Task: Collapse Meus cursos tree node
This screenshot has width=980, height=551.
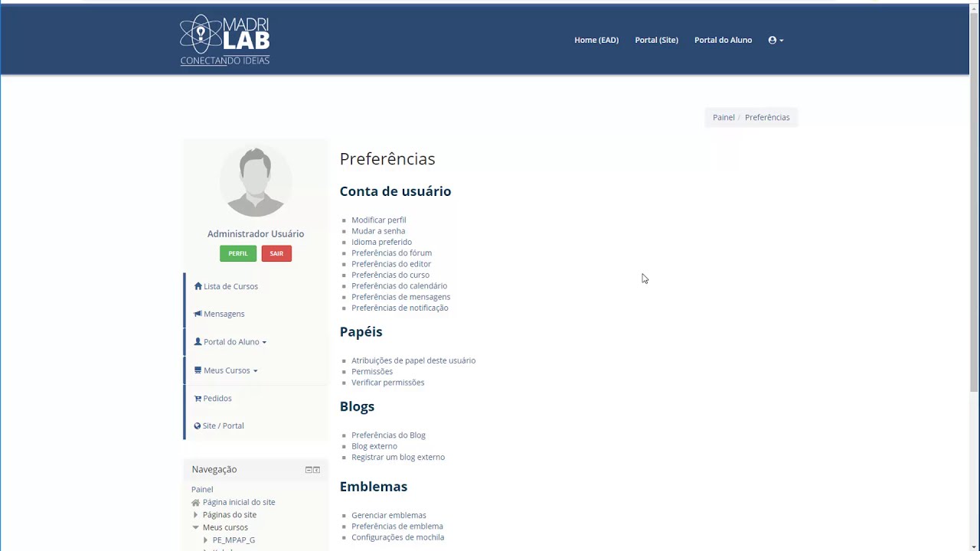Action: [196, 527]
